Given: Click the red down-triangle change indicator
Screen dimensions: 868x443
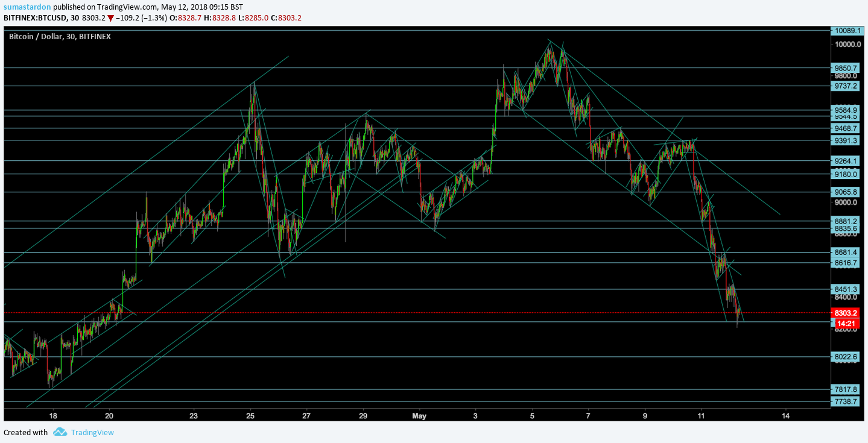Looking at the screenshot, I should pyautogui.click(x=110, y=17).
